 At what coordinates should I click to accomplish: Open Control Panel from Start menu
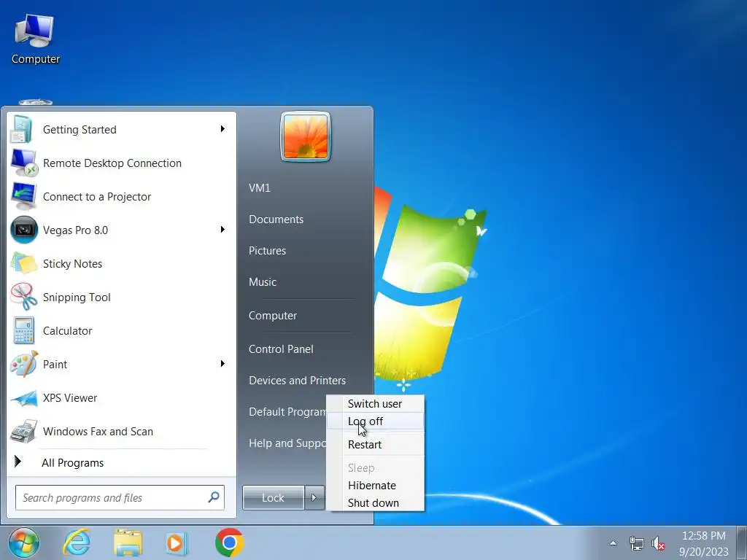pyautogui.click(x=281, y=349)
